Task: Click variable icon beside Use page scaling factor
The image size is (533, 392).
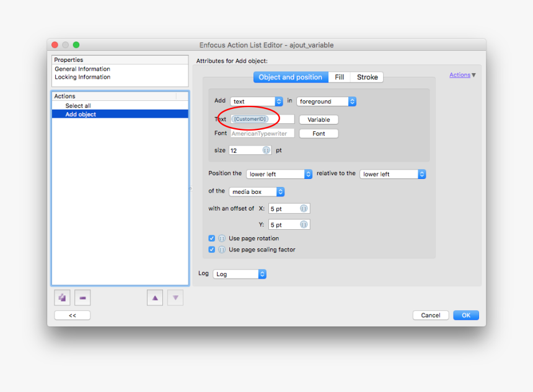Action: 221,250
